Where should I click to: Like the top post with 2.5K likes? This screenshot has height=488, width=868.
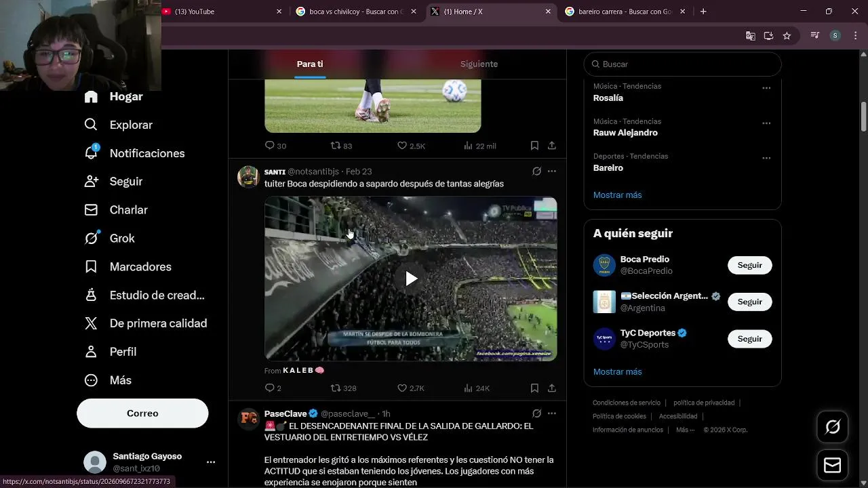pyautogui.click(x=411, y=146)
